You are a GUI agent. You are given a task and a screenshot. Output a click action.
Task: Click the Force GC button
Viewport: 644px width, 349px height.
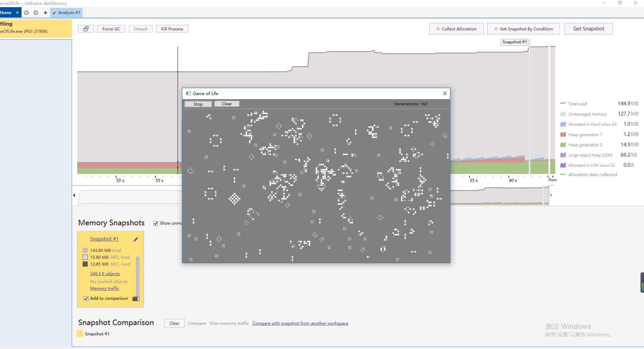point(111,29)
